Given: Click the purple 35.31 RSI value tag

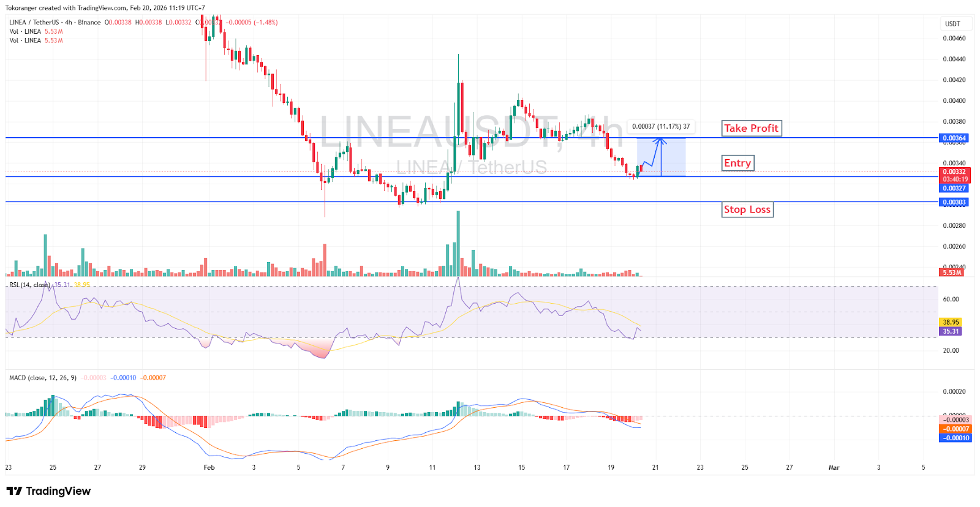Looking at the screenshot, I should [950, 331].
